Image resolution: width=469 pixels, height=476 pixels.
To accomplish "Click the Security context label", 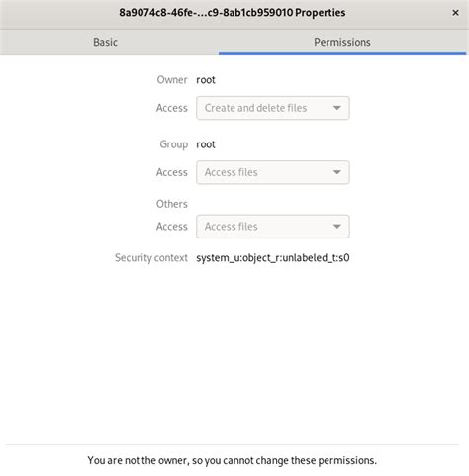I will [151, 258].
